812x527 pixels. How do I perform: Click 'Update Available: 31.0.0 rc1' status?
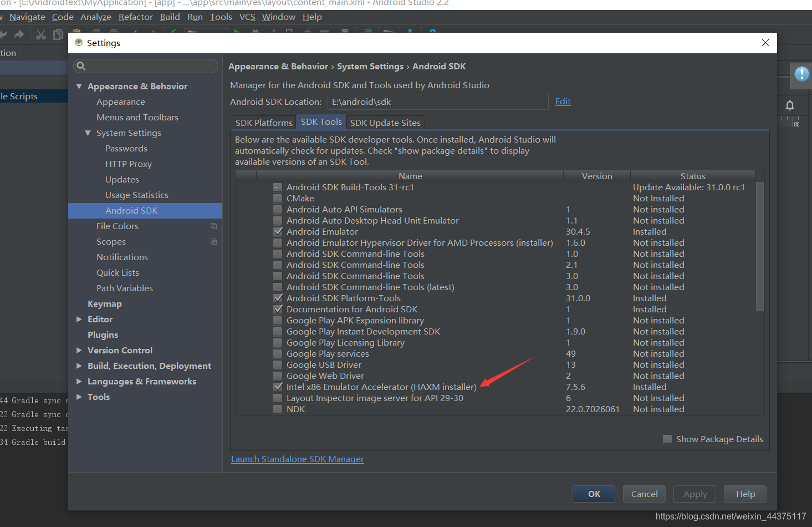(689, 188)
